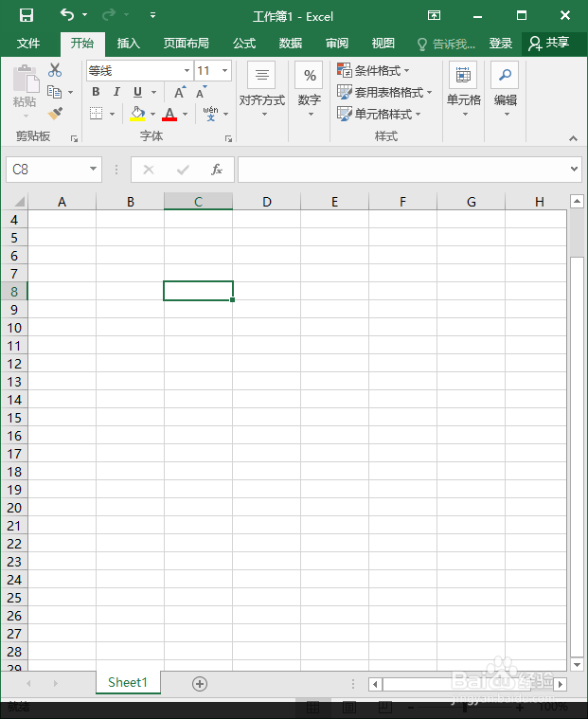588x719 pixels.
Task: Activate the Format Painter brush
Action: [x=55, y=114]
